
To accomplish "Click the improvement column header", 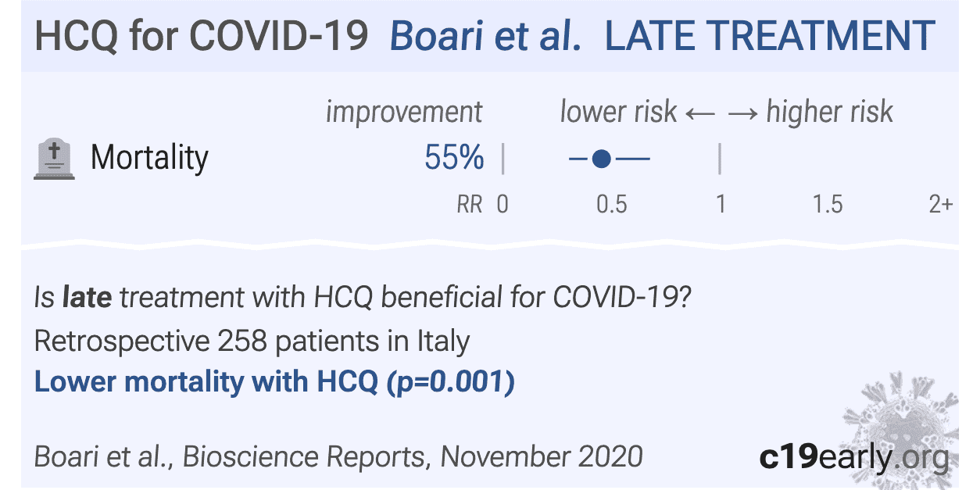I will (x=404, y=113).
